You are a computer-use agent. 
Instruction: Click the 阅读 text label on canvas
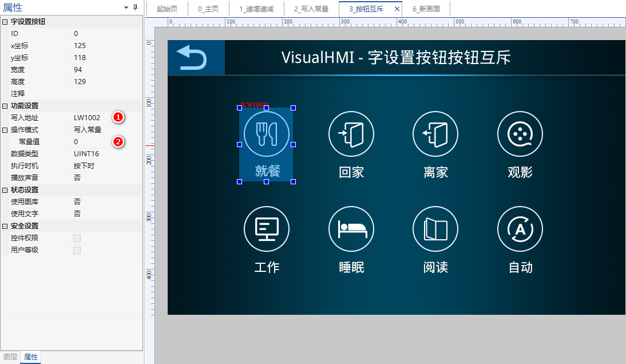point(435,267)
